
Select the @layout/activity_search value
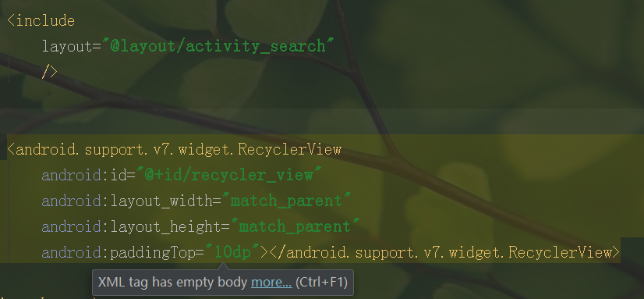coord(218,47)
